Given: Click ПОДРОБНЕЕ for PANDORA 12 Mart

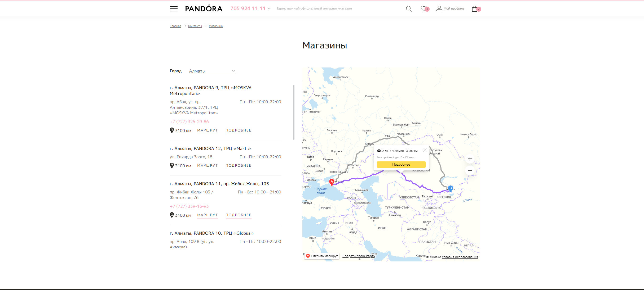Looking at the screenshot, I should point(239,166).
